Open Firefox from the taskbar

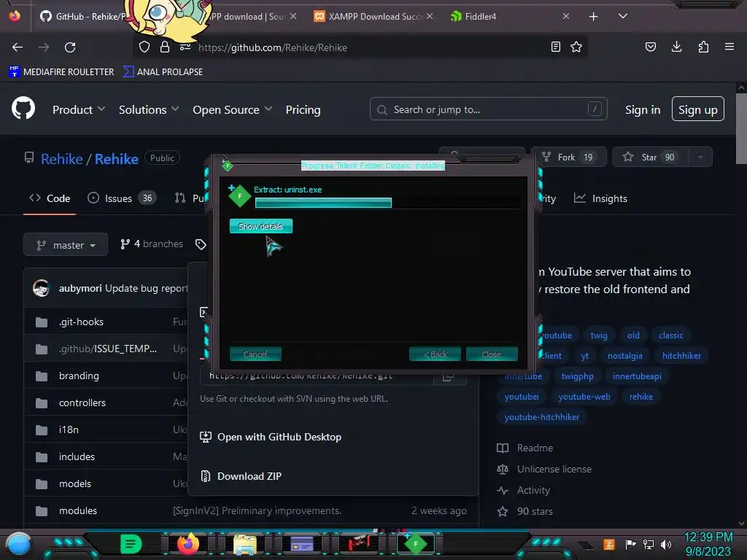(188, 543)
